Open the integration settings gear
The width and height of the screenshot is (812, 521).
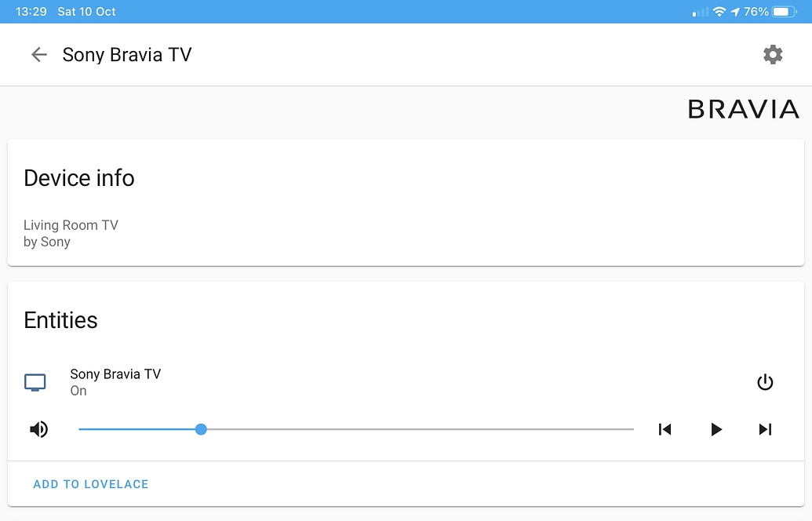pyautogui.click(x=772, y=54)
